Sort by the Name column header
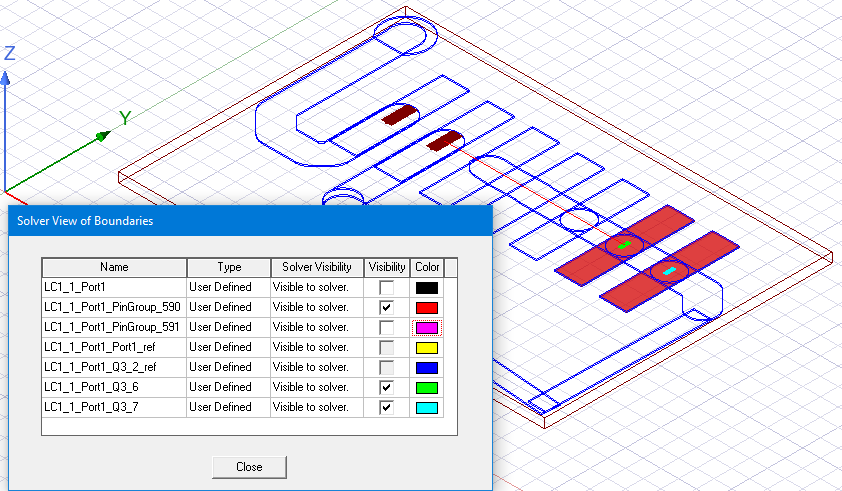This screenshot has height=491, width=842. click(114, 268)
